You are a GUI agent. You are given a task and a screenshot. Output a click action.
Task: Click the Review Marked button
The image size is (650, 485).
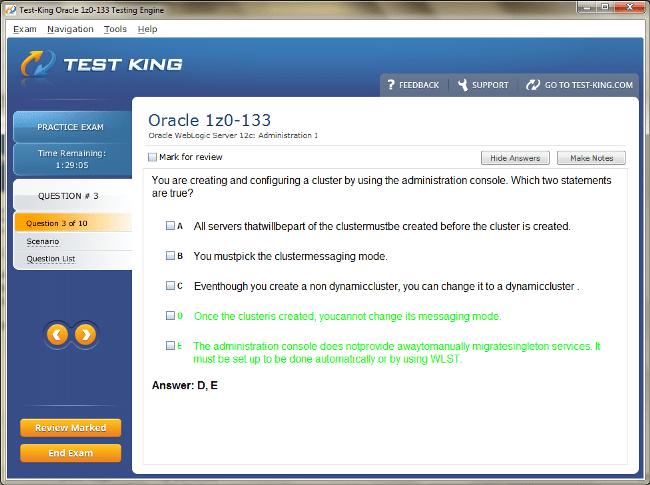pos(70,428)
